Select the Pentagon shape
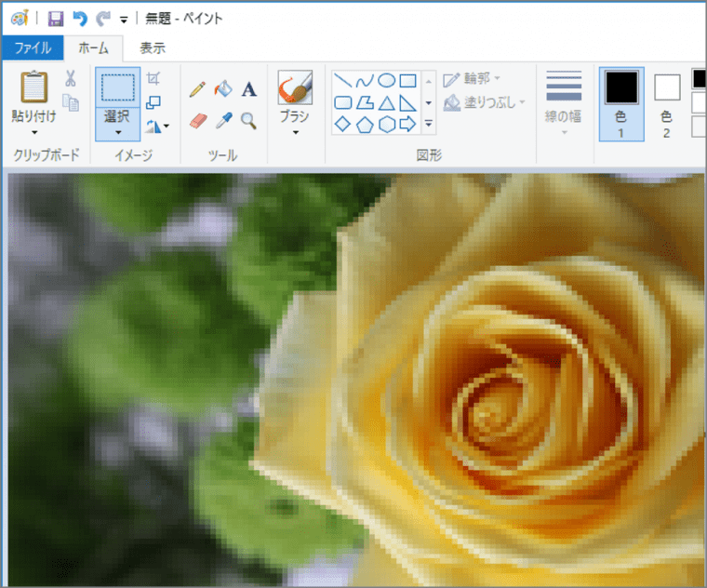 click(x=365, y=125)
